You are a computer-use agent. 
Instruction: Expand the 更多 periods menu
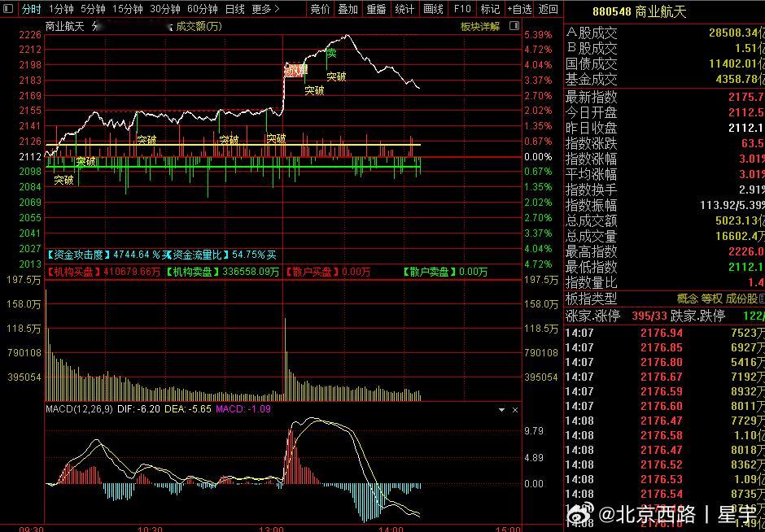266,9
